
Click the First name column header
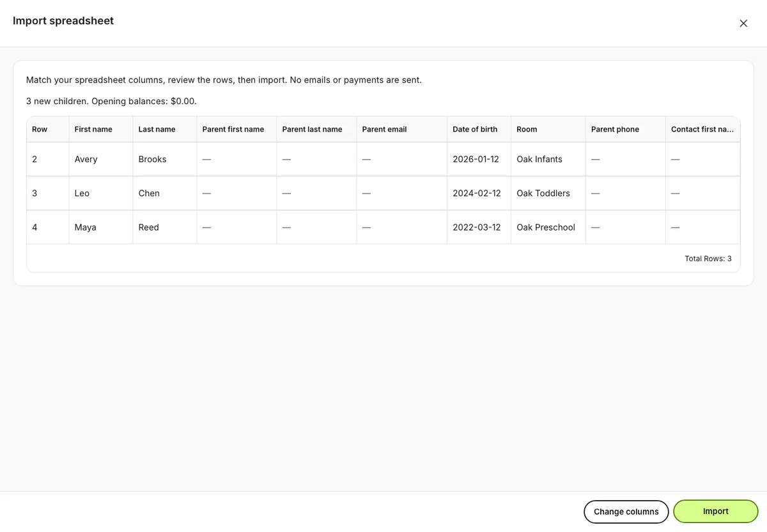101,129
